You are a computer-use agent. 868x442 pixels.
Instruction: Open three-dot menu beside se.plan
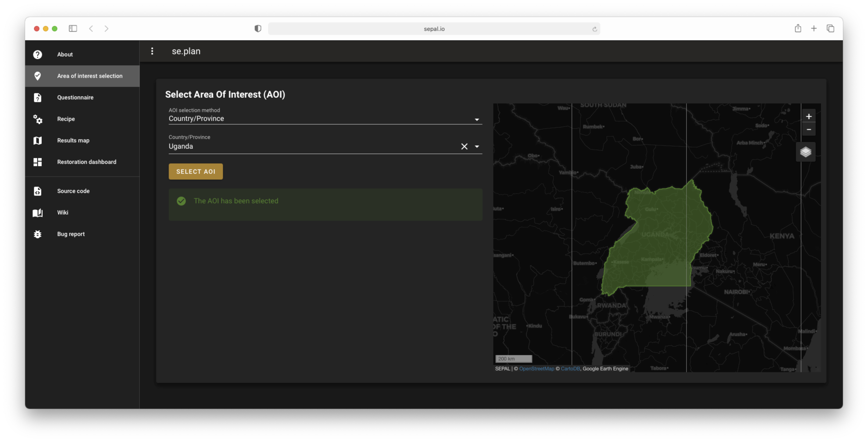click(x=152, y=51)
